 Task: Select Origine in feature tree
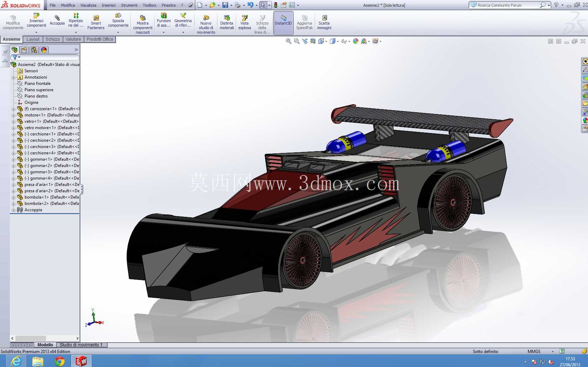click(31, 102)
